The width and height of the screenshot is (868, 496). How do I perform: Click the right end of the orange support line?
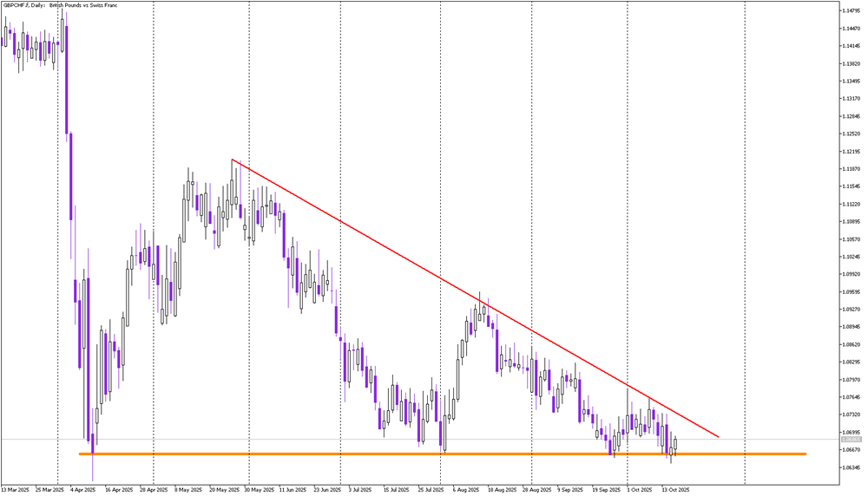tap(805, 454)
